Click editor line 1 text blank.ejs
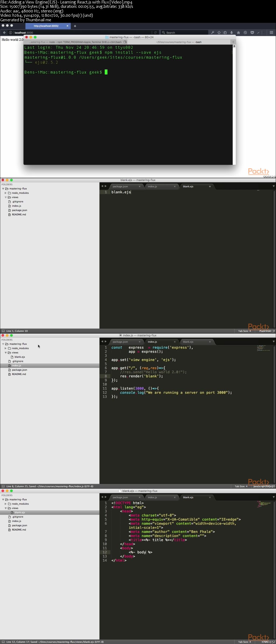Viewport: 276px width, 644px height. click(121, 192)
